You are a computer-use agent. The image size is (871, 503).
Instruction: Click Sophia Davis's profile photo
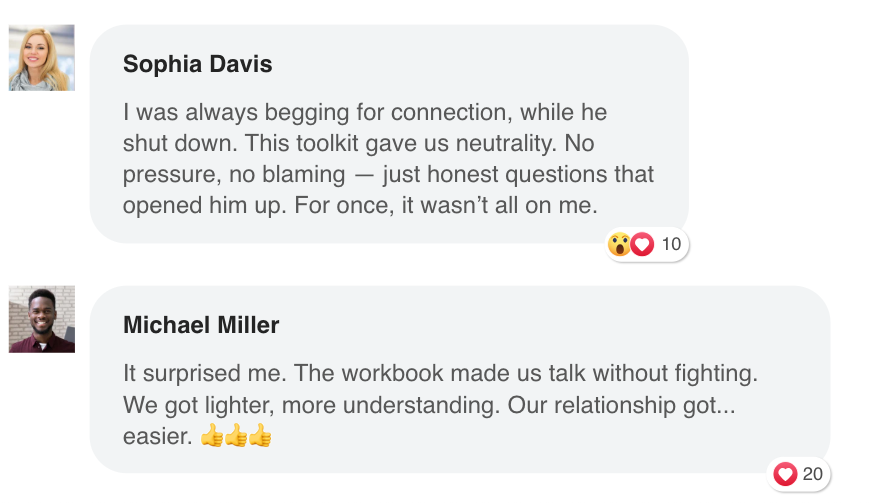tap(41, 58)
